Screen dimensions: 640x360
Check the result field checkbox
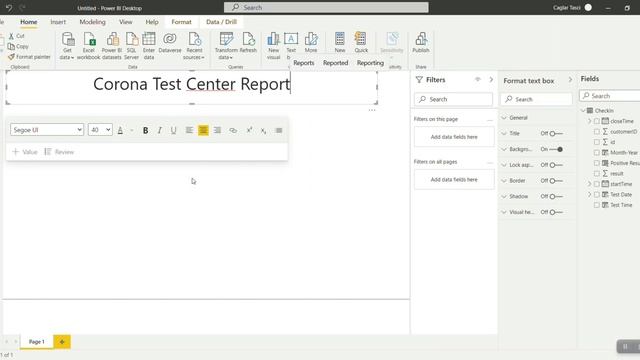(x=597, y=173)
